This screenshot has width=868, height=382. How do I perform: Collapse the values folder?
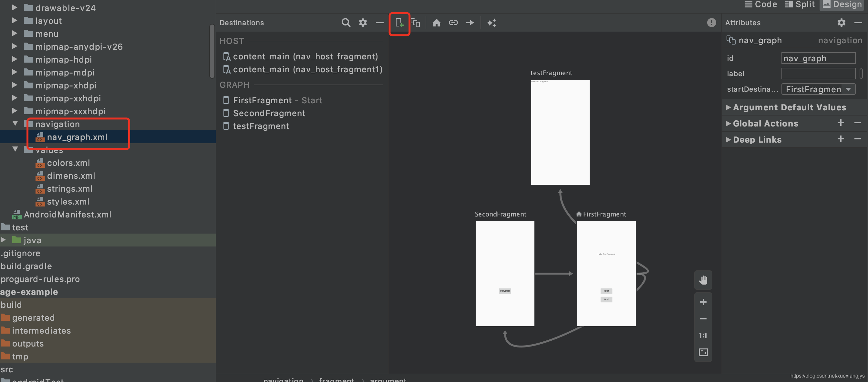pyautogui.click(x=15, y=149)
